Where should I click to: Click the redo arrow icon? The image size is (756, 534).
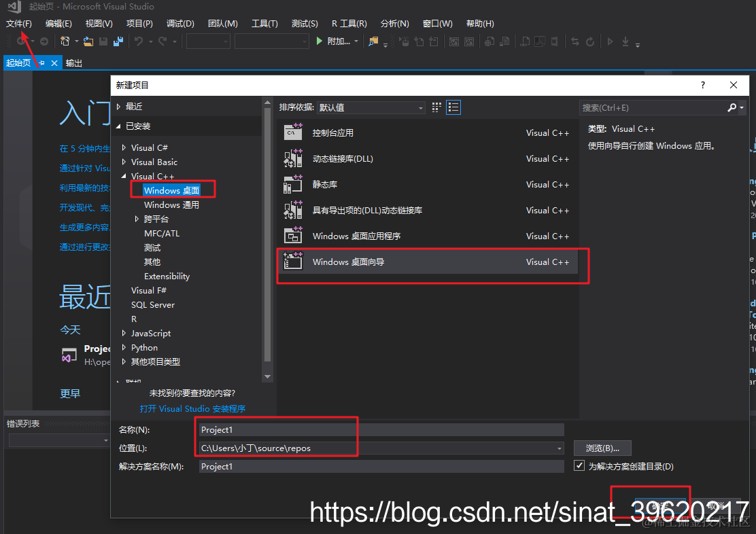click(x=163, y=41)
